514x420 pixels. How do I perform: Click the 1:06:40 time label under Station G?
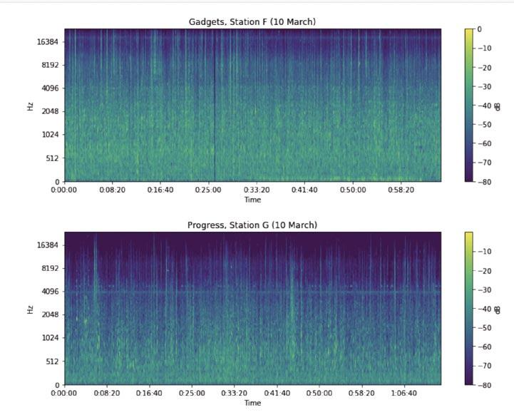(x=404, y=393)
